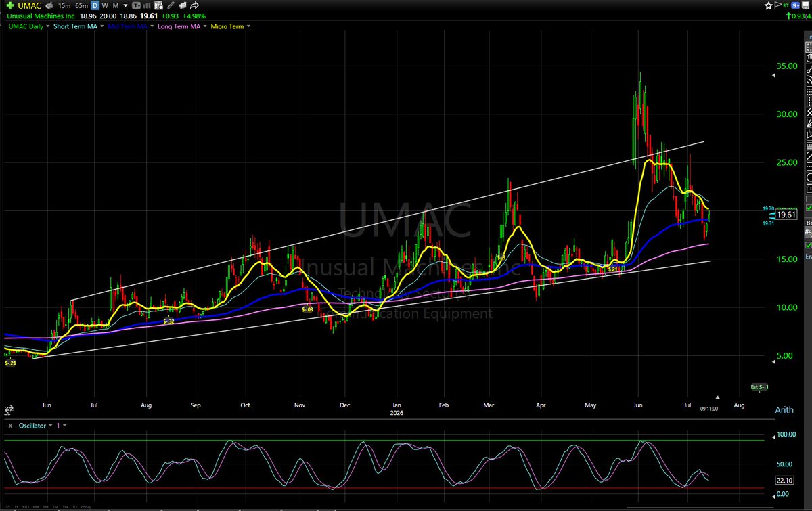Expand the Micro Term dropdown arrow

click(x=248, y=26)
